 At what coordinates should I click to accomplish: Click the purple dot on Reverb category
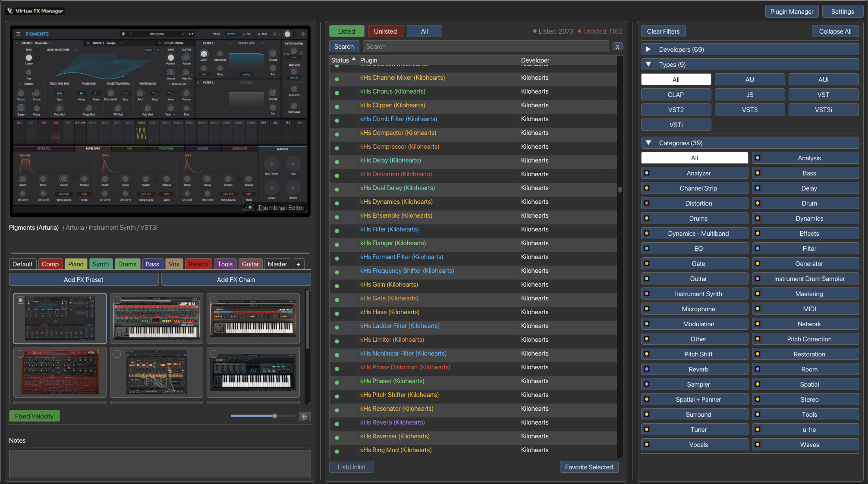(647, 369)
